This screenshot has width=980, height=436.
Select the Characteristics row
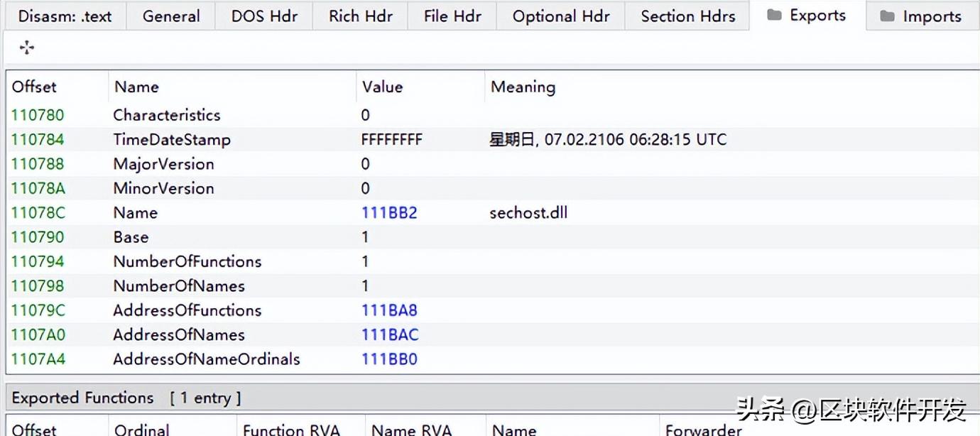click(167, 115)
